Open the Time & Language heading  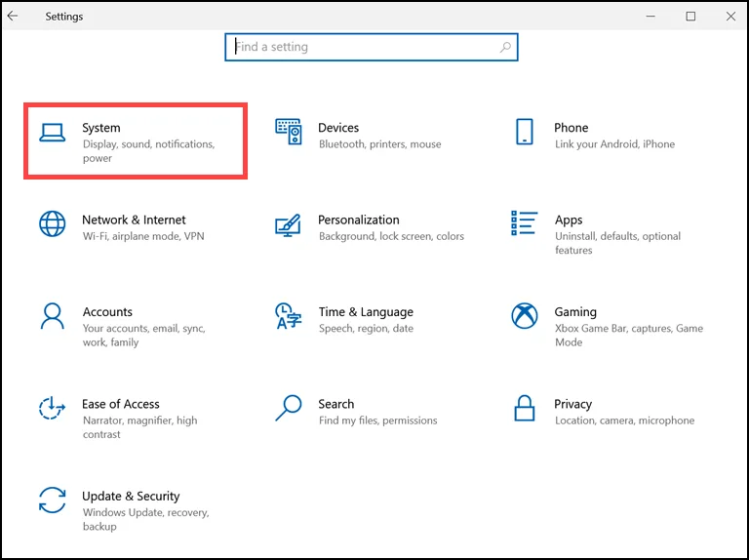coord(366,312)
